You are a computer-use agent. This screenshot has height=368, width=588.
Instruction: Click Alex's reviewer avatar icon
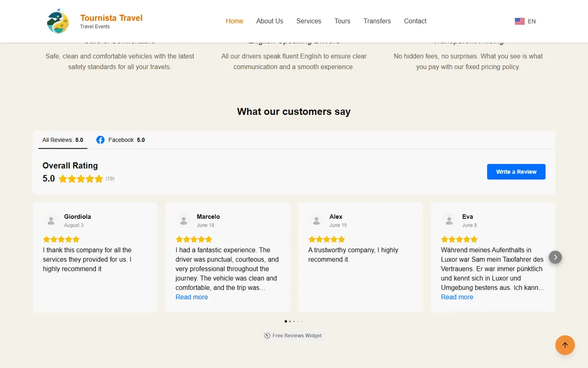coord(316,220)
